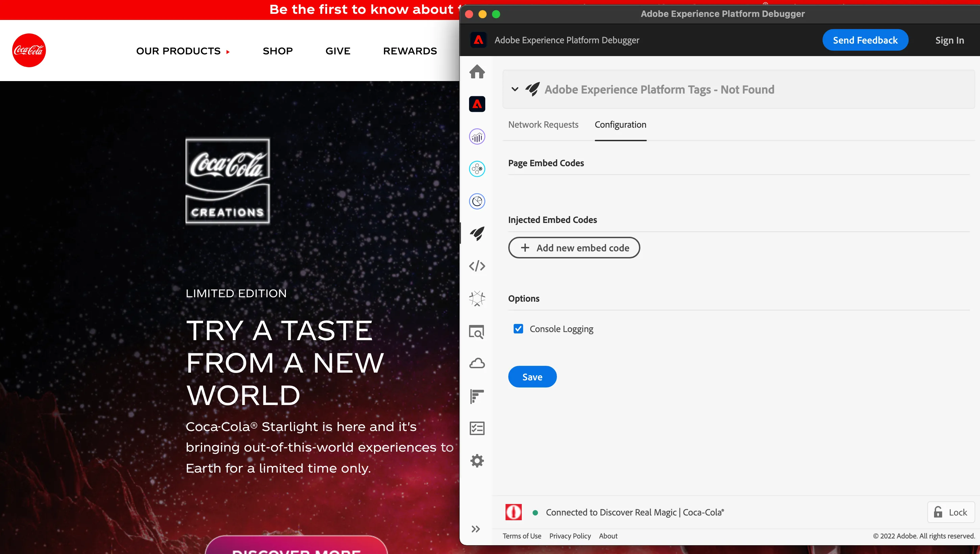Viewport: 980px width, 554px height.
Task: Click the Lock button in status bar
Action: [951, 512]
